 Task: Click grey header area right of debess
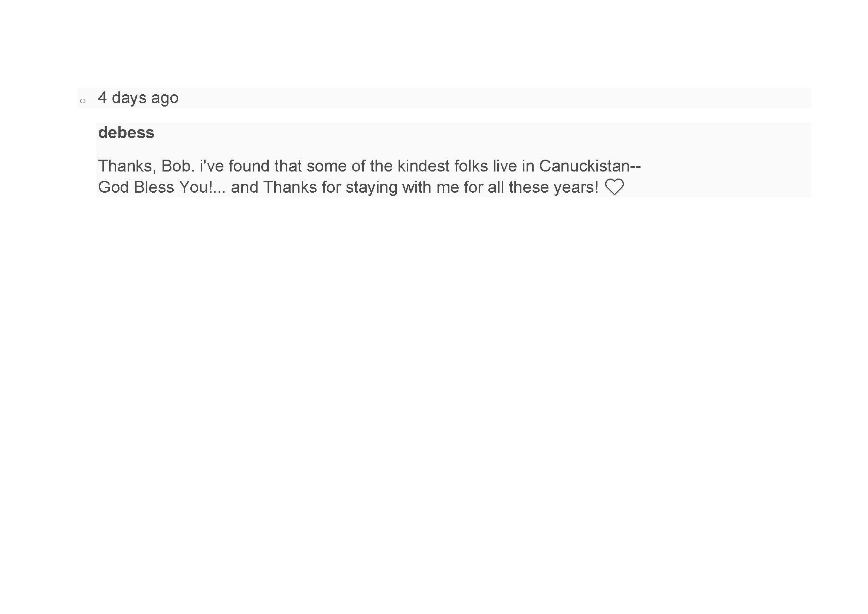tap(482, 133)
